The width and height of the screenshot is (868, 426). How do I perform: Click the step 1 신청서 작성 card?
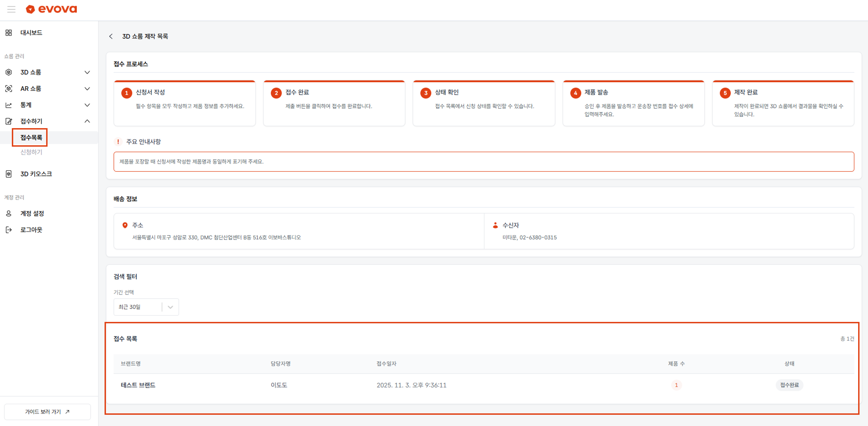184,103
